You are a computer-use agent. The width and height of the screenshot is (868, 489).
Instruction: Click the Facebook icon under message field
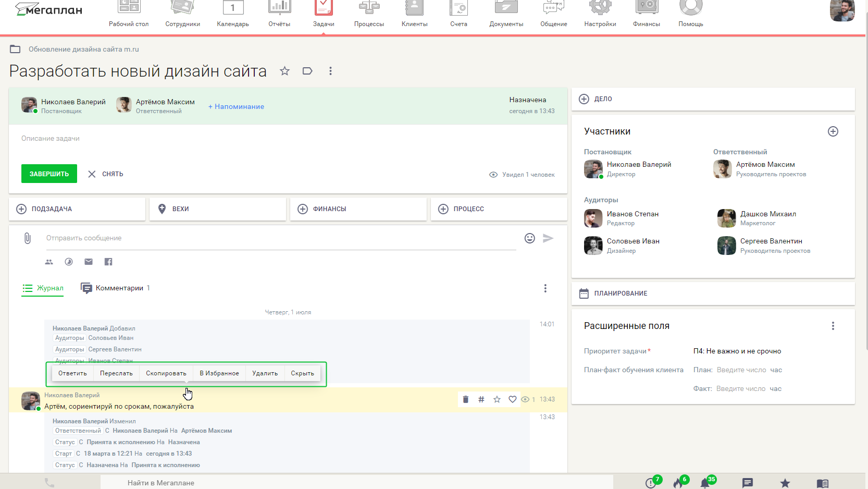108,262
